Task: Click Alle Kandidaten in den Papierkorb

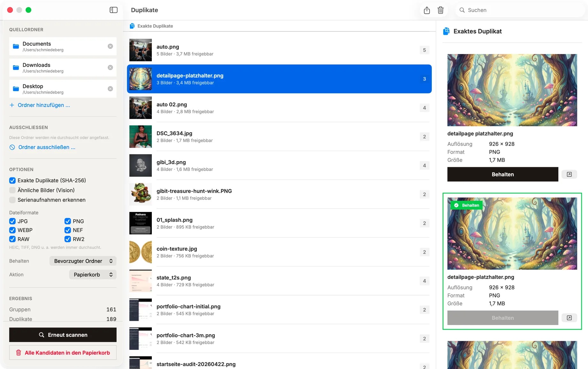Action: pos(63,353)
